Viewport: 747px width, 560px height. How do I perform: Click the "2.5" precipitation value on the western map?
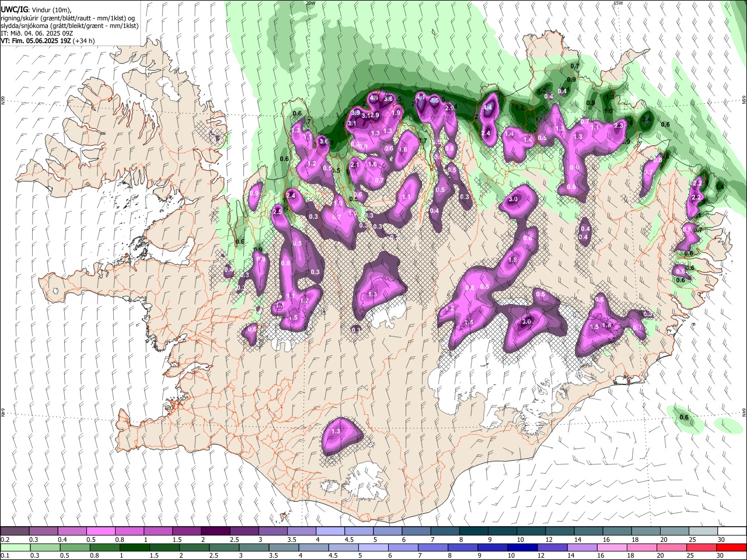(x=277, y=213)
